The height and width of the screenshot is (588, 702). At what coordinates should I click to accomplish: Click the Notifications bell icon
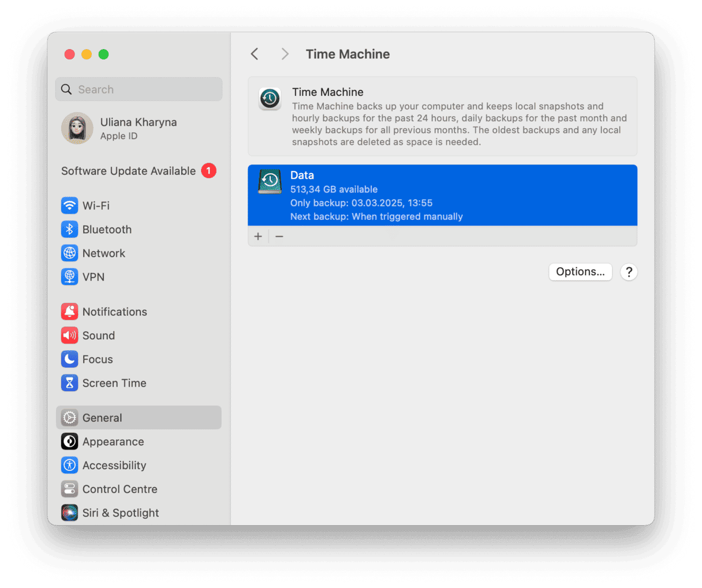69,312
